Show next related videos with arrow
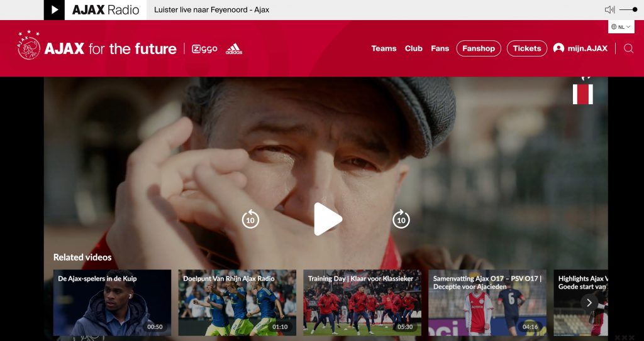 (x=589, y=303)
